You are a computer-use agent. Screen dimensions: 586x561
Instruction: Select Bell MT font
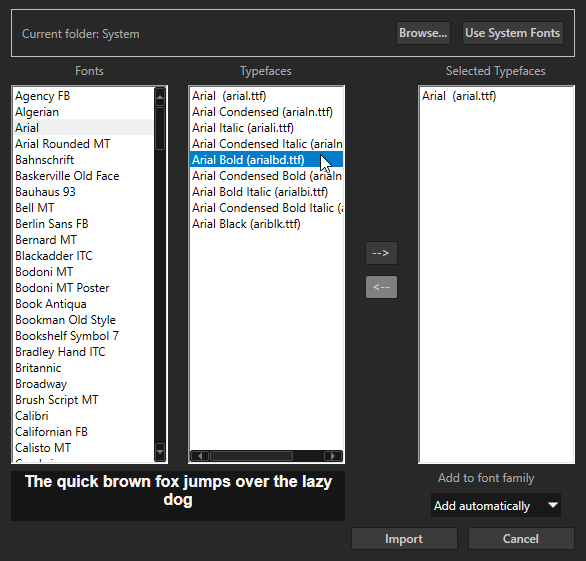coord(83,208)
